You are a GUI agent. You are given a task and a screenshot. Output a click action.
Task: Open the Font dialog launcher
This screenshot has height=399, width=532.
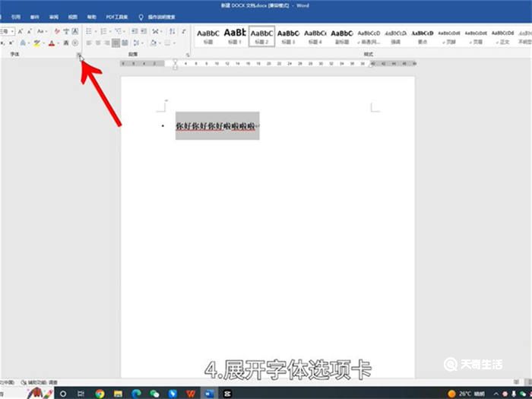[x=79, y=54]
